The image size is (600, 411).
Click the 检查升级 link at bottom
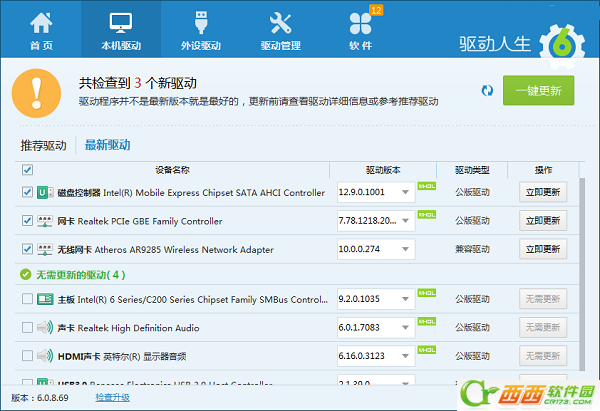112,397
